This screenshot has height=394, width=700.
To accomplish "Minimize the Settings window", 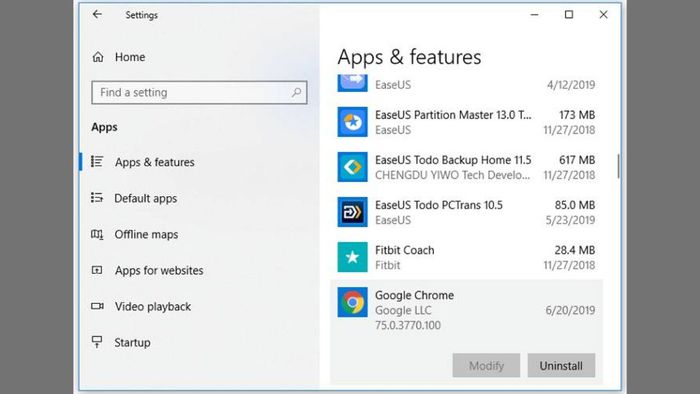I will pyautogui.click(x=534, y=15).
